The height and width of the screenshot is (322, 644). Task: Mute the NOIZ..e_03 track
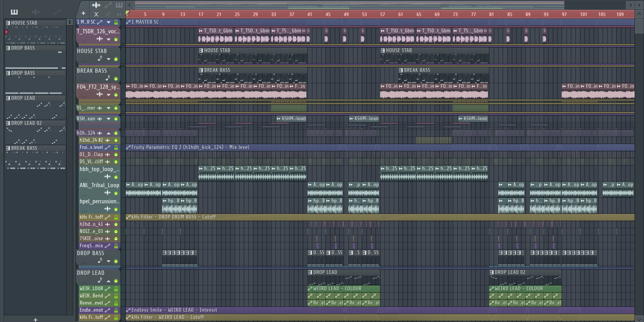(116, 232)
